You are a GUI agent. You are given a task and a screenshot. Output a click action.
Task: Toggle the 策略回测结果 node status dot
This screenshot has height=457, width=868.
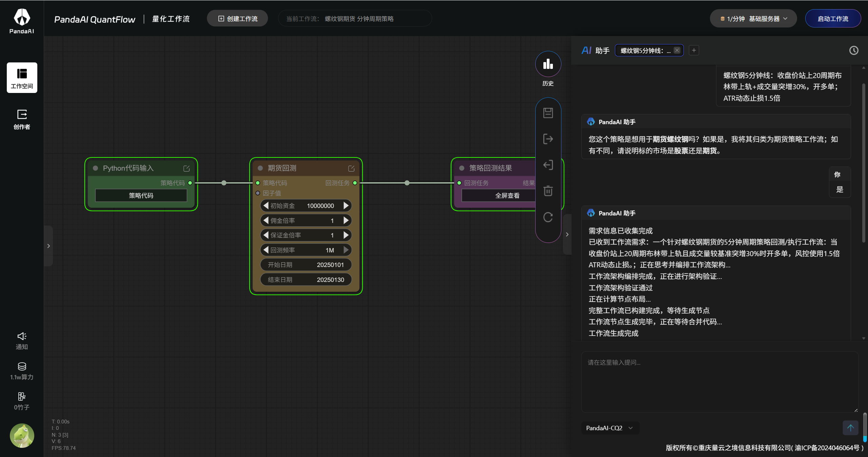(x=461, y=168)
